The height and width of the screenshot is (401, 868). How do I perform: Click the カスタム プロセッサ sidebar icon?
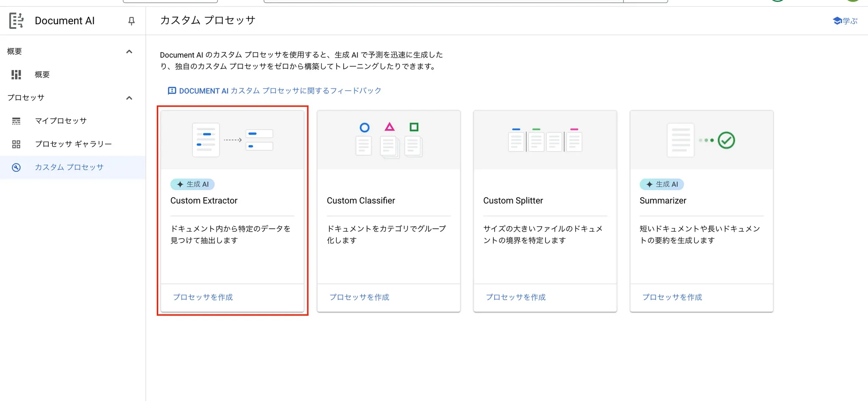pyautogui.click(x=16, y=168)
